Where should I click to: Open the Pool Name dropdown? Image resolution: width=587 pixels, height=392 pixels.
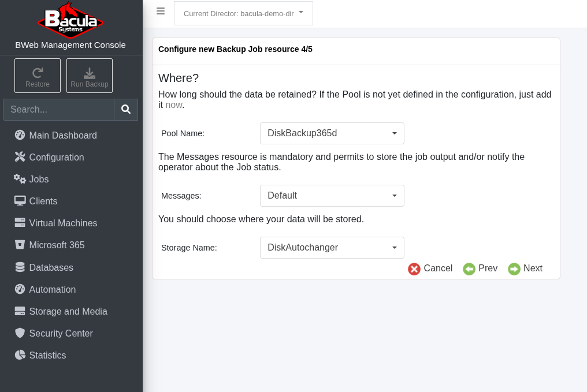(x=332, y=133)
